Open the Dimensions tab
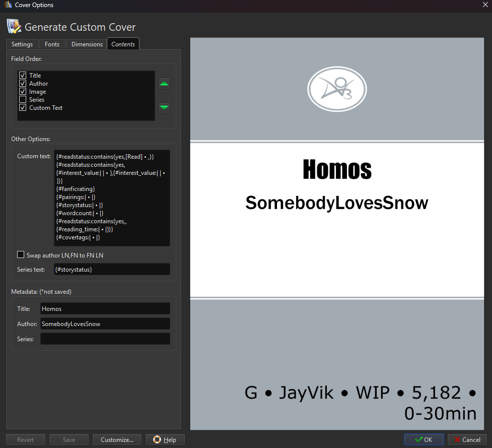The width and height of the screenshot is (492, 448). click(87, 44)
